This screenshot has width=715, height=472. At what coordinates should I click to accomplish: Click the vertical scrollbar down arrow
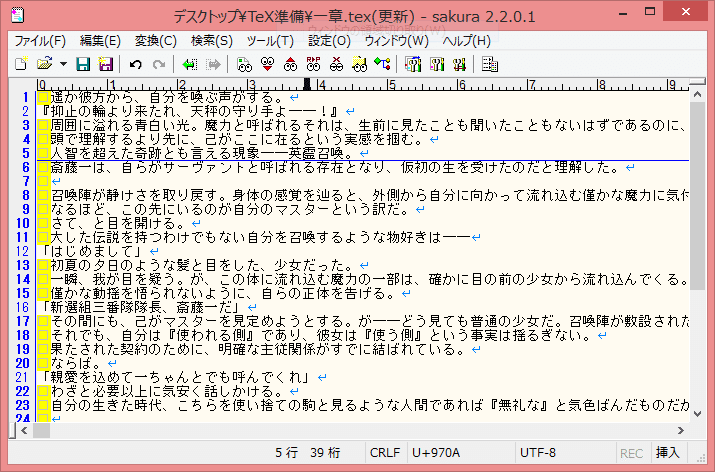pos(697,414)
